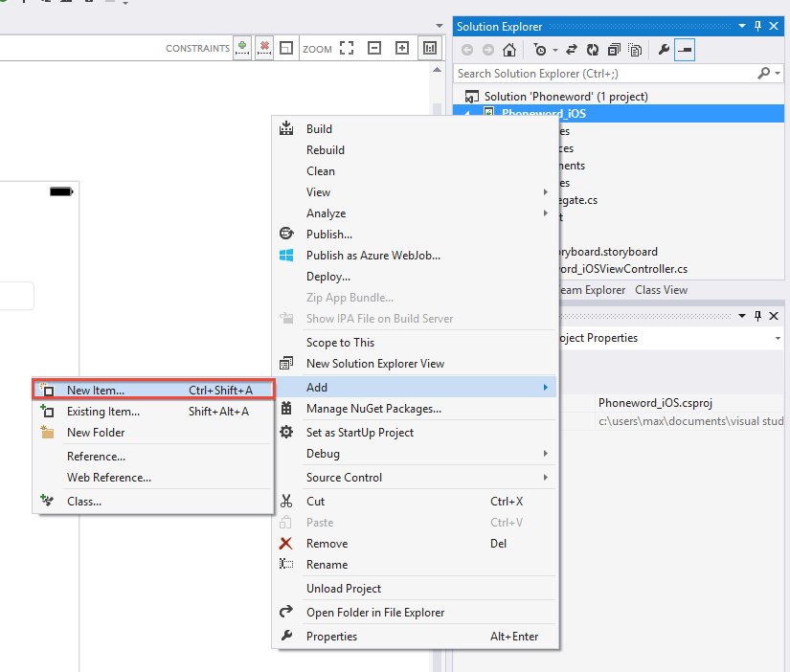
Task: Click the add constraints green plus icon
Action: [x=242, y=48]
